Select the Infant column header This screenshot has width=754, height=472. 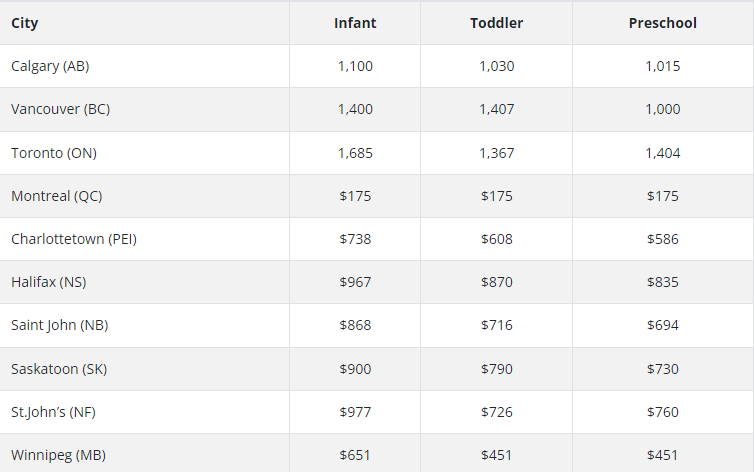355,23
